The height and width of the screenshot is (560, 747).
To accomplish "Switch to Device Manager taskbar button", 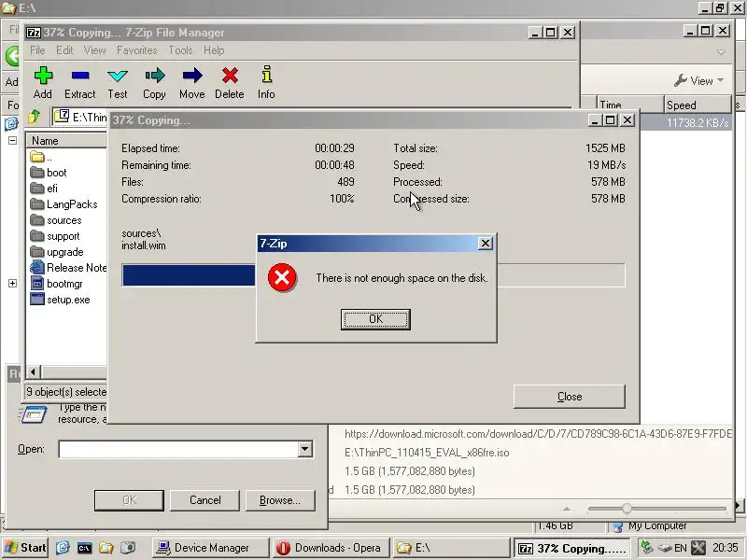I will (x=211, y=548).
